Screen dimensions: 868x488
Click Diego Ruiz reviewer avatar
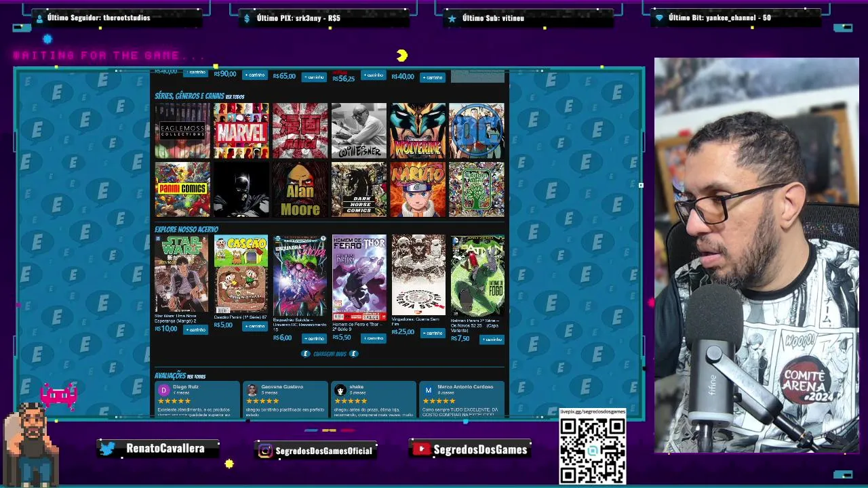pyautogui.click(x=163, y=390)
